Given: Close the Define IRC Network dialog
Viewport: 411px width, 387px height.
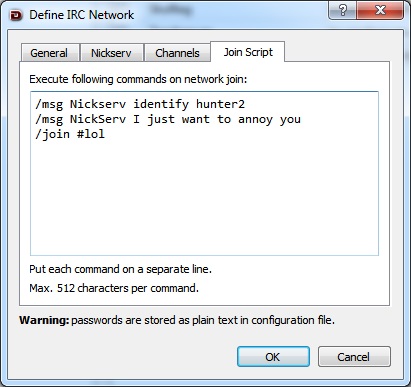Looking at the screenshot, I should (380, 11).
